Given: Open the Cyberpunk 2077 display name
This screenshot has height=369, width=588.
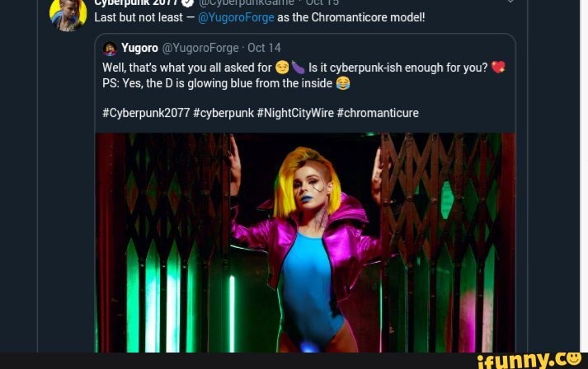Looking at the screenshot, I should click(x=136, y=2).
